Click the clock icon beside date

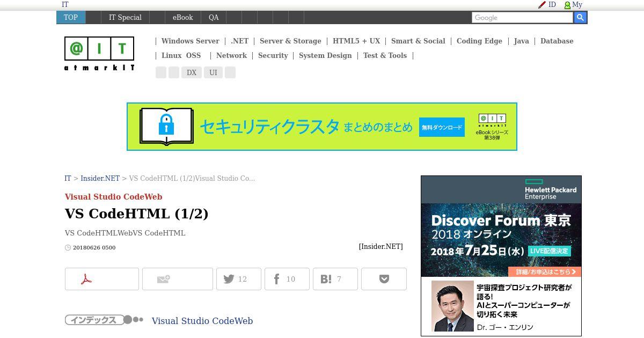pyautogui.click(x=68, y=248)
